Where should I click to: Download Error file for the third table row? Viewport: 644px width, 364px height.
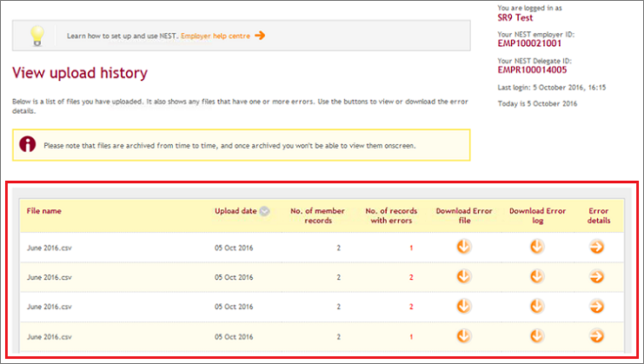(x=464, y=306)
